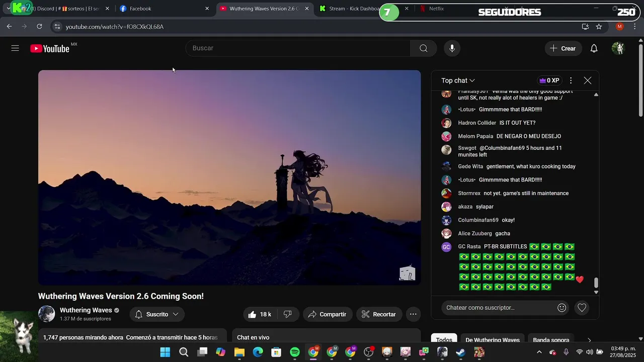
Task: Like the video with 18 k likes
Action: tap(260, 314)
